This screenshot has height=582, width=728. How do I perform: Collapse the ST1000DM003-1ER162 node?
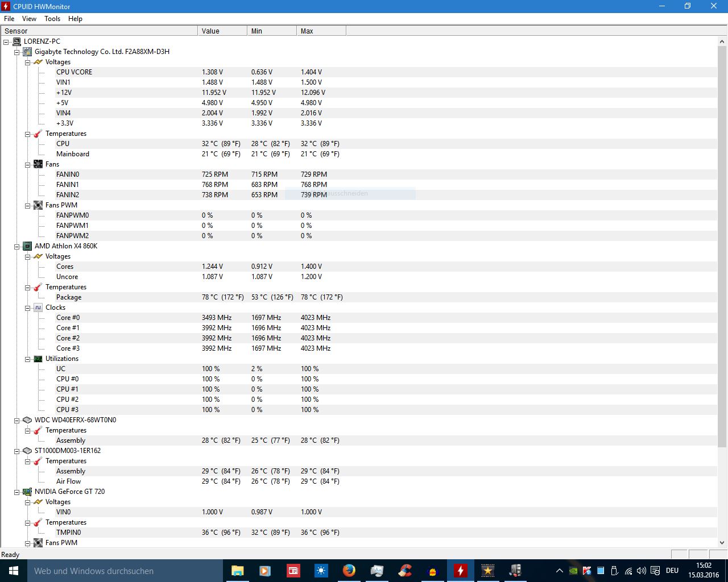pos(17,451)
